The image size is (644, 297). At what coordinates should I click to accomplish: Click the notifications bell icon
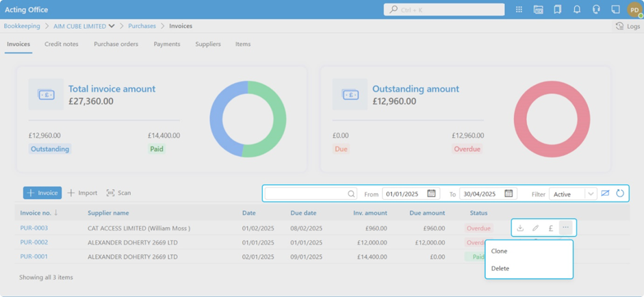pos(577,10)
